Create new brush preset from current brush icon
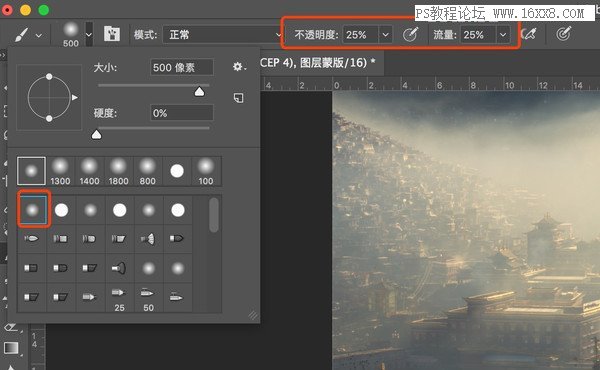 tap(238, 98)
